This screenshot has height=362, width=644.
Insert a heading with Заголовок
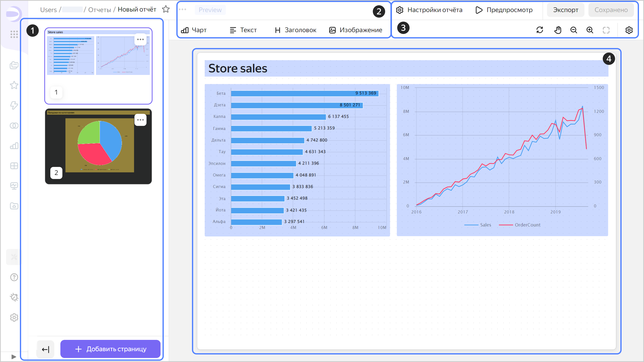point(296,30)
